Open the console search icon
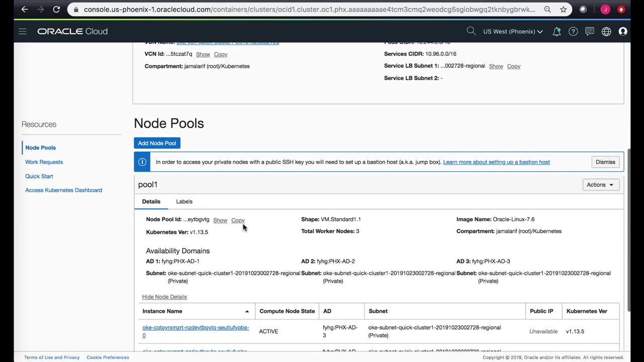The image size is (644, 362). pos(471,31)
